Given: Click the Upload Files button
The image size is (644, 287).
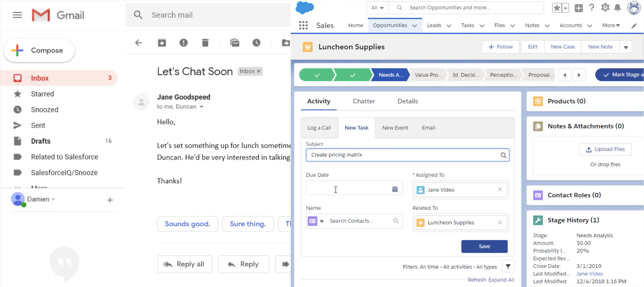Looking at the screenshot, I should pyautogui.click(x=605, y=149).
